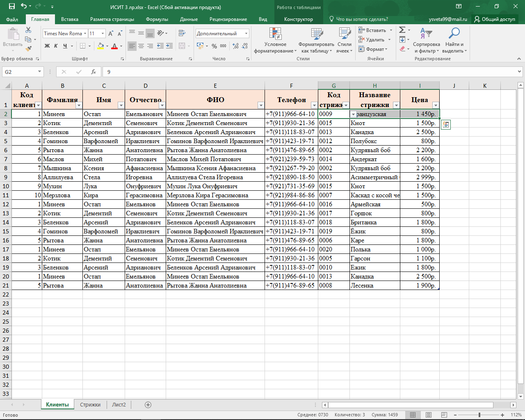Click the Save icon in quick access toolbar
Viewport: 525px width, 420px height.
point(12,7)
